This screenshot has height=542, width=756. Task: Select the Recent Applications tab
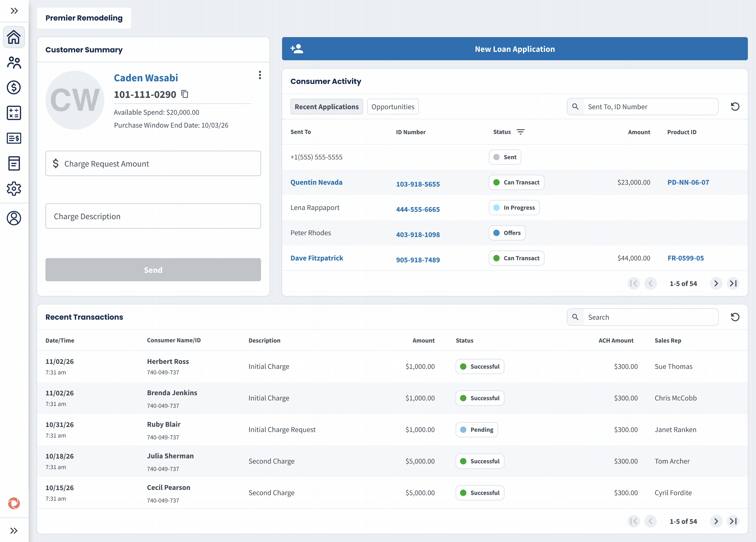click(326, 107)
